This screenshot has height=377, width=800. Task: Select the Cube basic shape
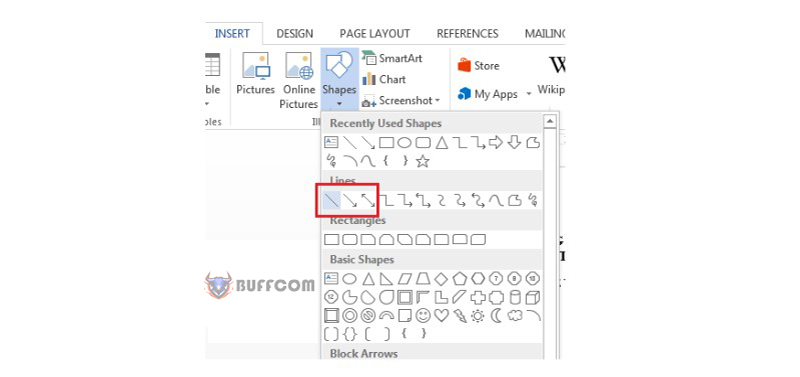(x=533, y=297)
